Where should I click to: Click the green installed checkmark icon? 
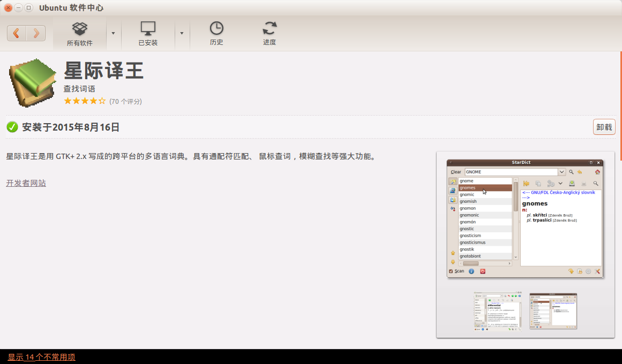click(12, 127)
